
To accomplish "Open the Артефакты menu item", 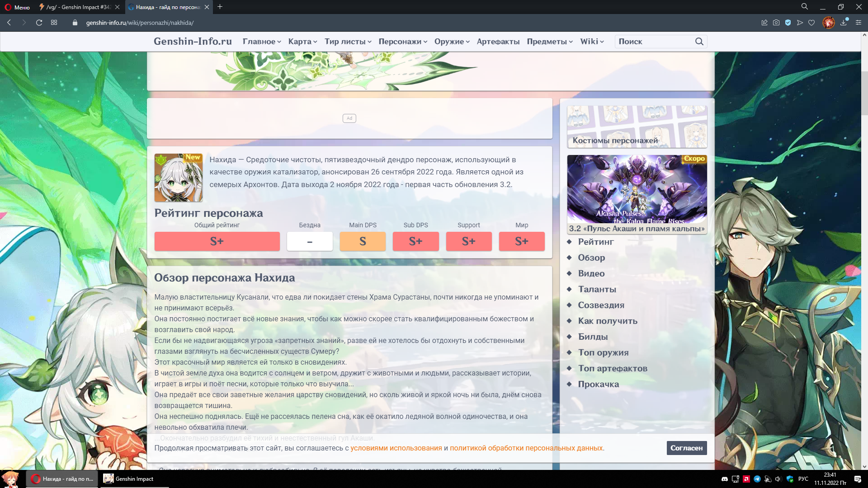I will tap(498, 42).
